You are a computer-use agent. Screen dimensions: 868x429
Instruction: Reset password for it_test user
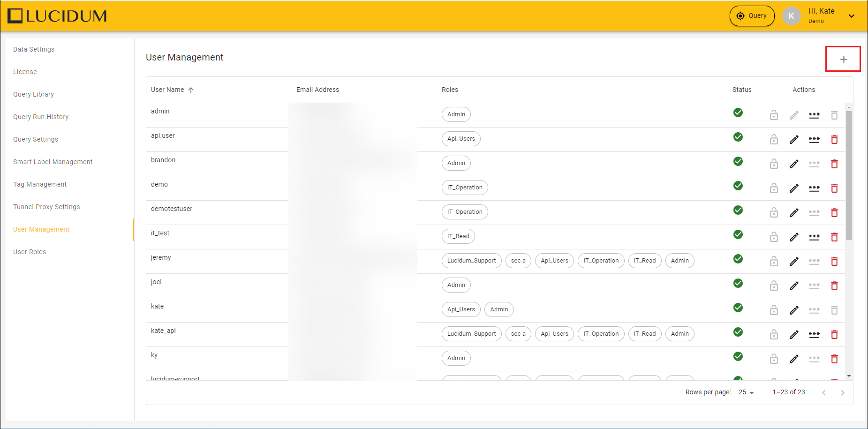814,237
